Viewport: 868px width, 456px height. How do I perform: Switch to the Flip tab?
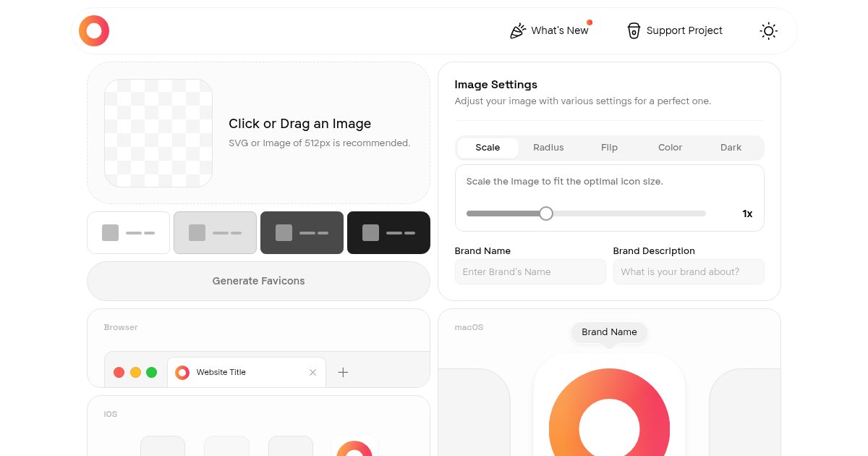click(609, 148)
